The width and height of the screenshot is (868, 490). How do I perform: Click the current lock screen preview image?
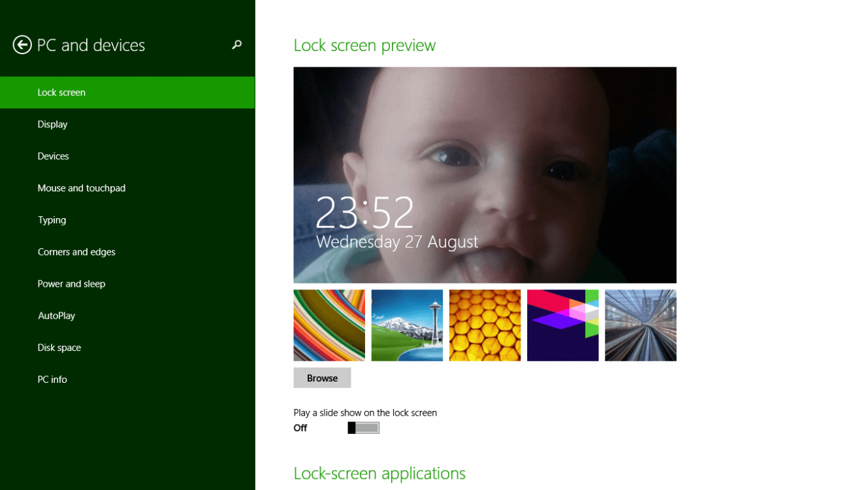coord(485,174)
